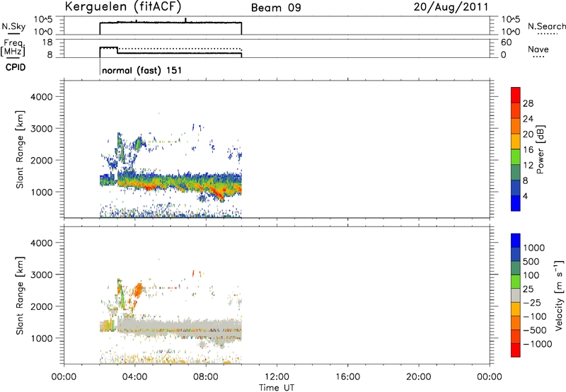Image resolution: width=566 pixels, height=392 pixels.
Task: Pick the bright blue top velocity colorbar segment
Action: pyautogui.click(x=516, y=241)
